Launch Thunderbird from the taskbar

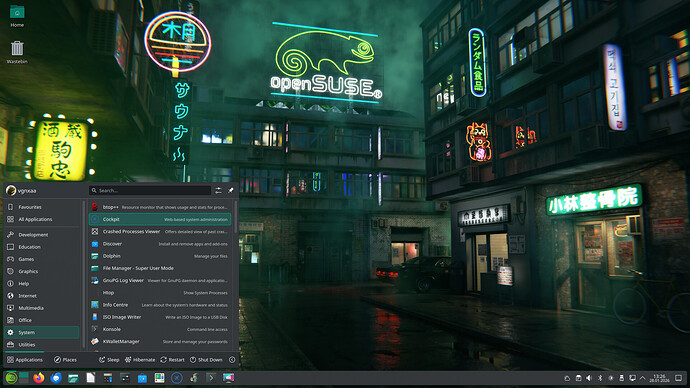tap(56, 378)
